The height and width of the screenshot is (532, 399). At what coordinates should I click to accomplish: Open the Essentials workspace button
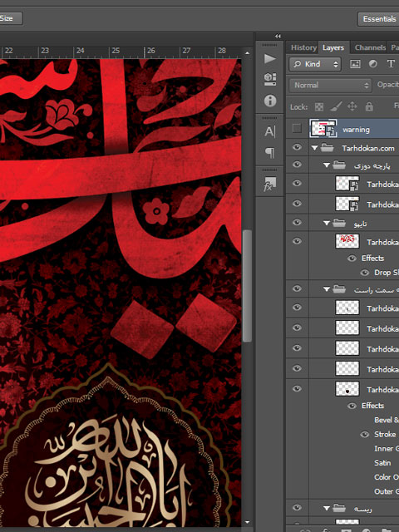[x=379, y=19]
